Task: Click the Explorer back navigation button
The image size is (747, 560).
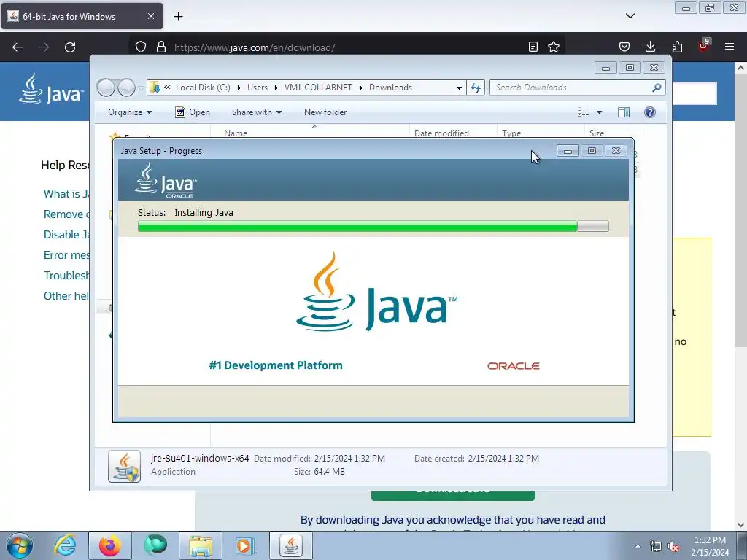Action: [x=107, y=87]
